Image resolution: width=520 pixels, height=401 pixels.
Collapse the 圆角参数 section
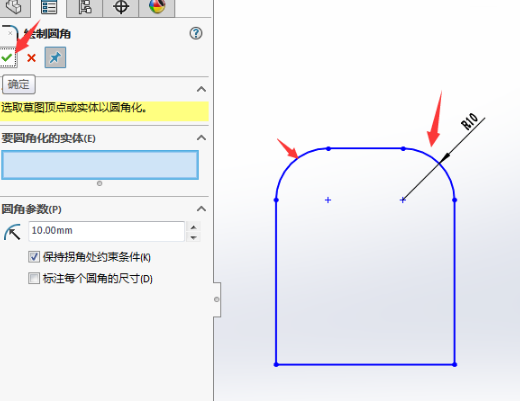click(201, 209)
